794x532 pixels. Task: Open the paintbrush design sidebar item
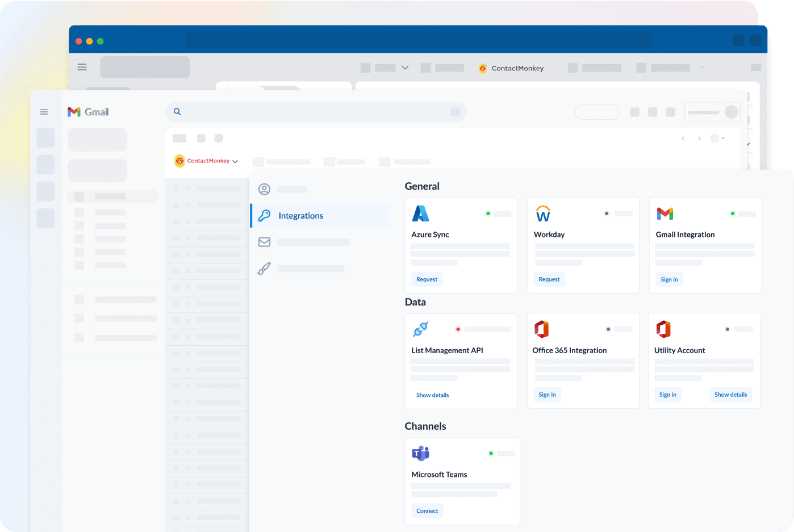264,268
